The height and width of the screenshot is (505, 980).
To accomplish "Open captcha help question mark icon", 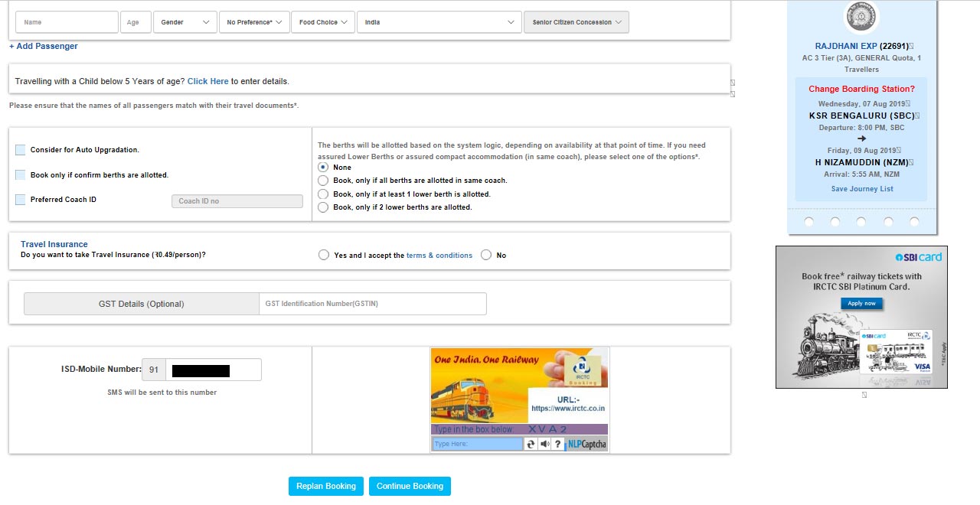I will click(x=558, y=444).
